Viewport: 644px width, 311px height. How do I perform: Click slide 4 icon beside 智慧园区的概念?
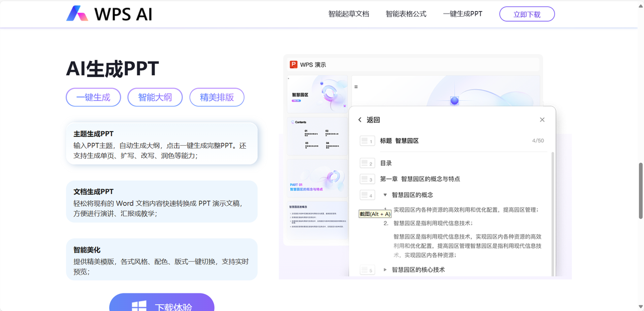point(367,195)
